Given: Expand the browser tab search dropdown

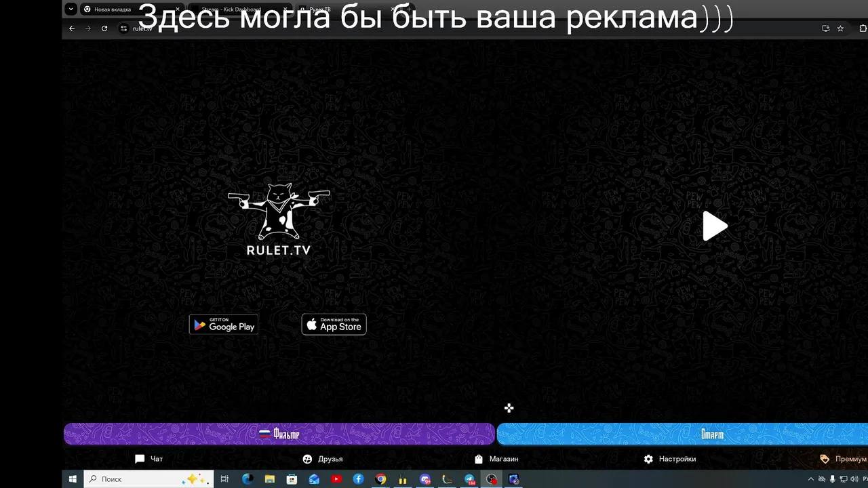Looking at the screenshot, I should pyautogui.click(x=71, y=9).
